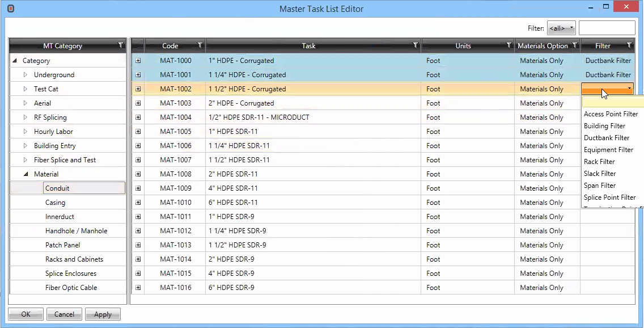Image resolution: width=644 pixels, height=328 pixels.
Task: Collapse the root Category tree node arrow
Action: click(x=14, y=61)
